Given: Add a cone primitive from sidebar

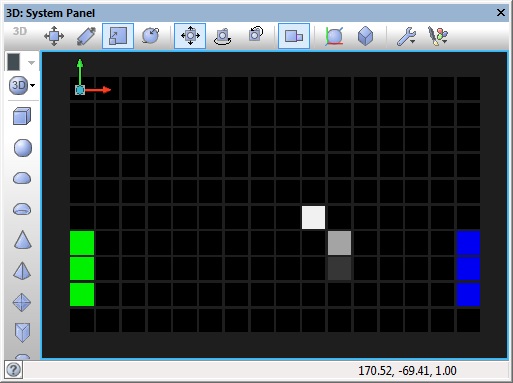Looking at the screenshot, I should pyautogui.click(x=23, y=240).
